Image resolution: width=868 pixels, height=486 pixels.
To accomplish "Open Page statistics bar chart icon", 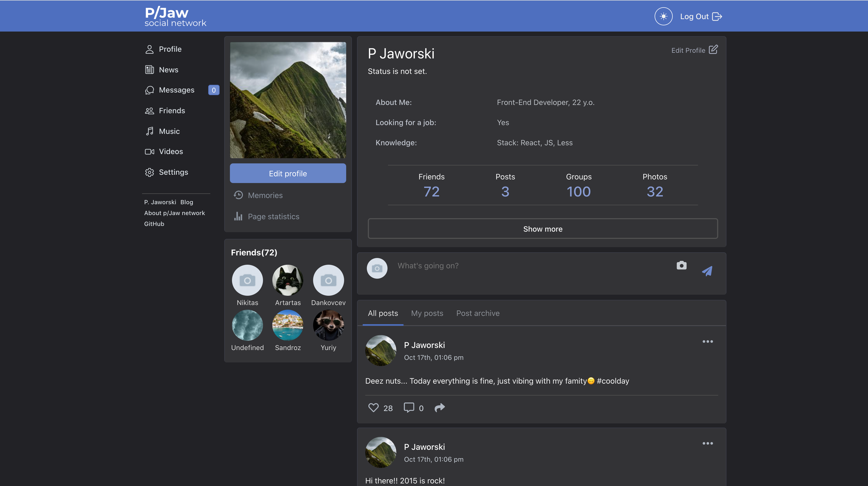I will pyautogui.click(x=238, y=216).
